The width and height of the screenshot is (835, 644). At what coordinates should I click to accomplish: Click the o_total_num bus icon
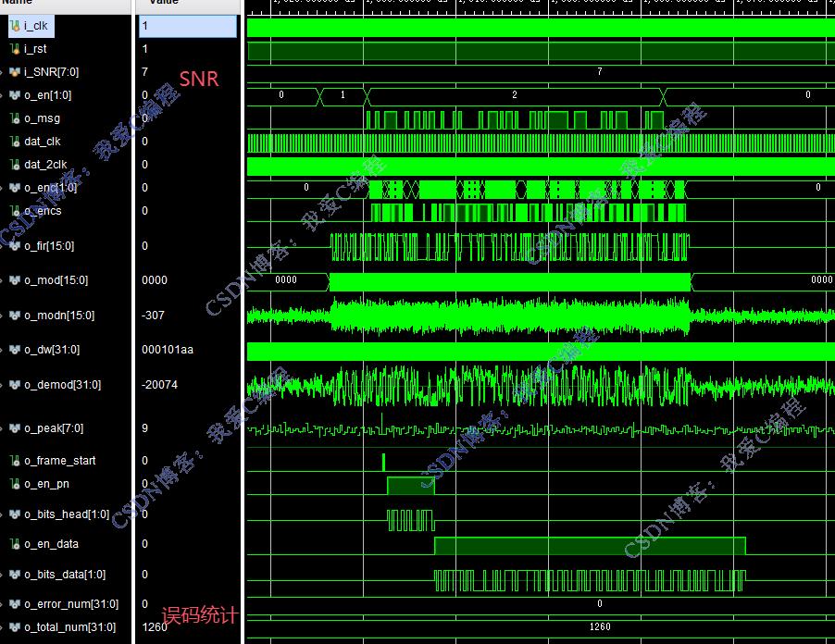[x=16, y=627]
